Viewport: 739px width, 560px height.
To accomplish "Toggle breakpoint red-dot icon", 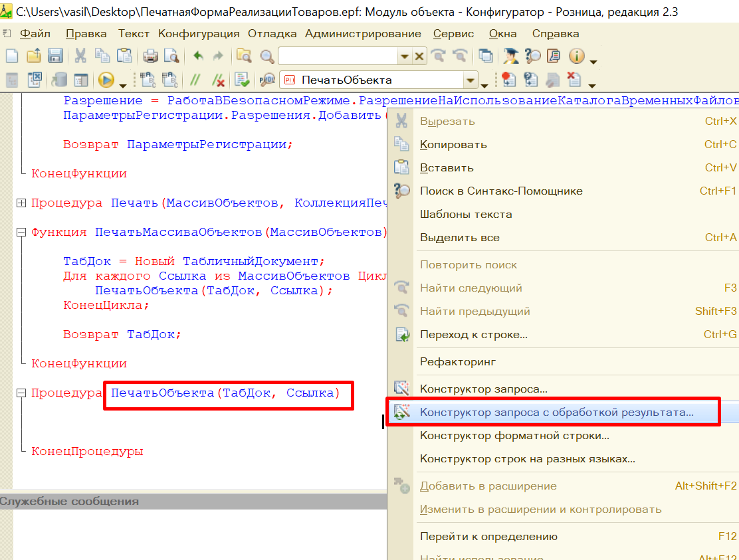I will pyautogui.click(x=508, y=80).
